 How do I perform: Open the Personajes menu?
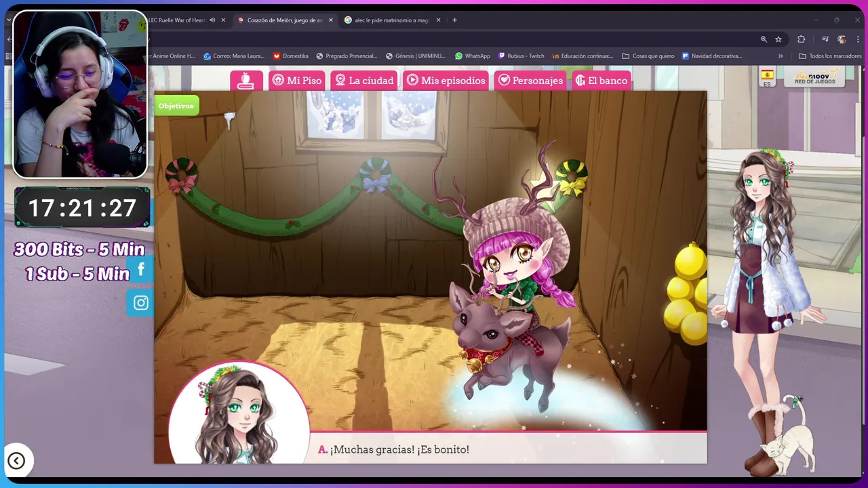tap(530, 80)
